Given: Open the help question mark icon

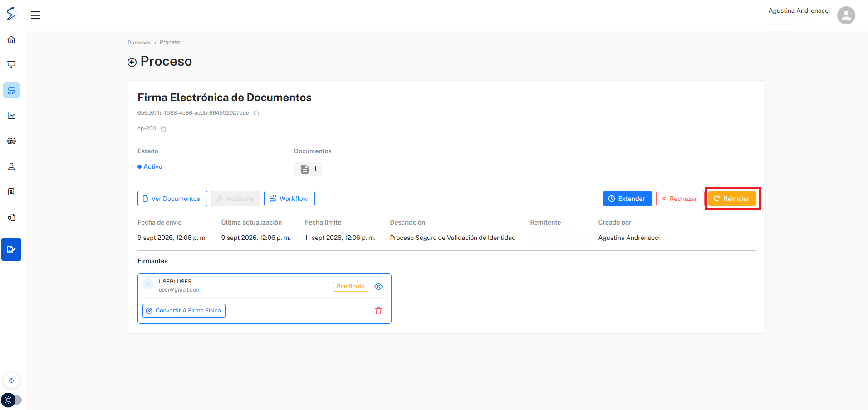Looking at the screenshot, I should point(11,381).
